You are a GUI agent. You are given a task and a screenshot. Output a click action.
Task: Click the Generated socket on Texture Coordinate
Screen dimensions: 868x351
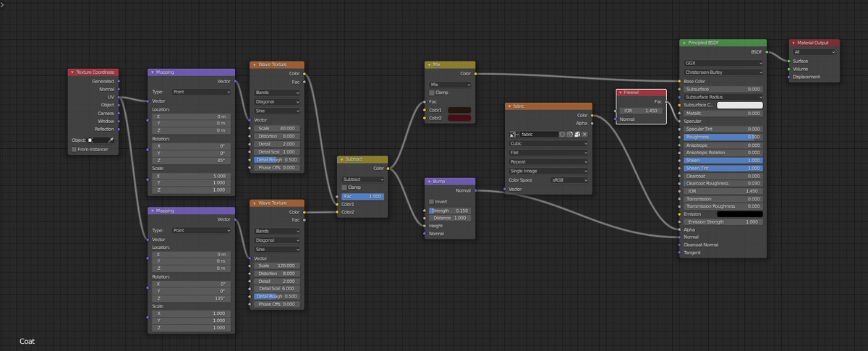click(x=119, y=81)
